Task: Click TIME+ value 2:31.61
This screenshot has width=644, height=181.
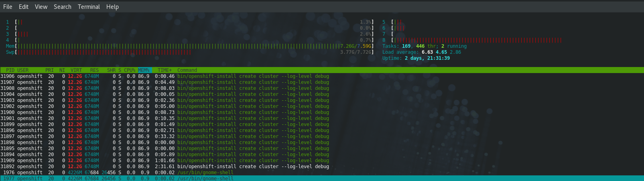Action: point(165,167)
